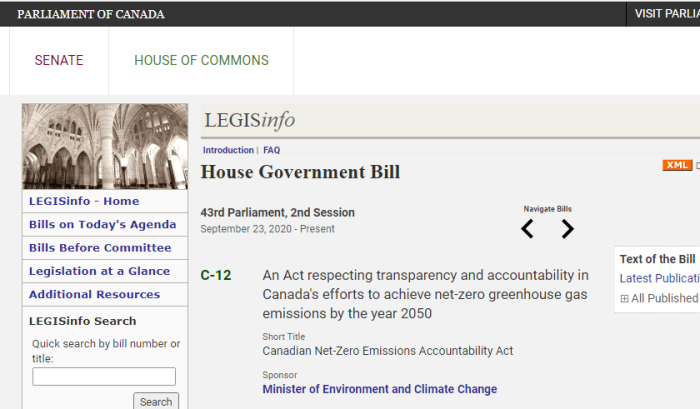Screen dimensions: 700x409
Task: Open the House of Commons tab
Action: tap(201, 60)
